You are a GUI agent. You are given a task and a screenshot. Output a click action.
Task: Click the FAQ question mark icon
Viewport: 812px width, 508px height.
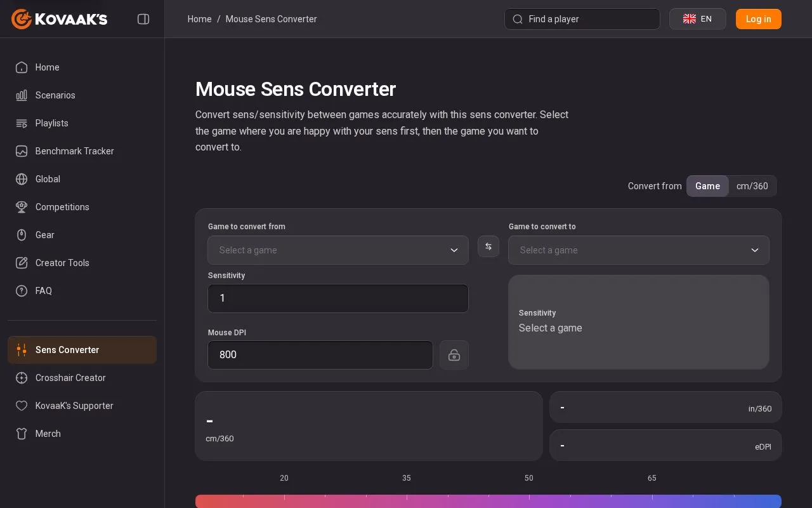(22, 291)
